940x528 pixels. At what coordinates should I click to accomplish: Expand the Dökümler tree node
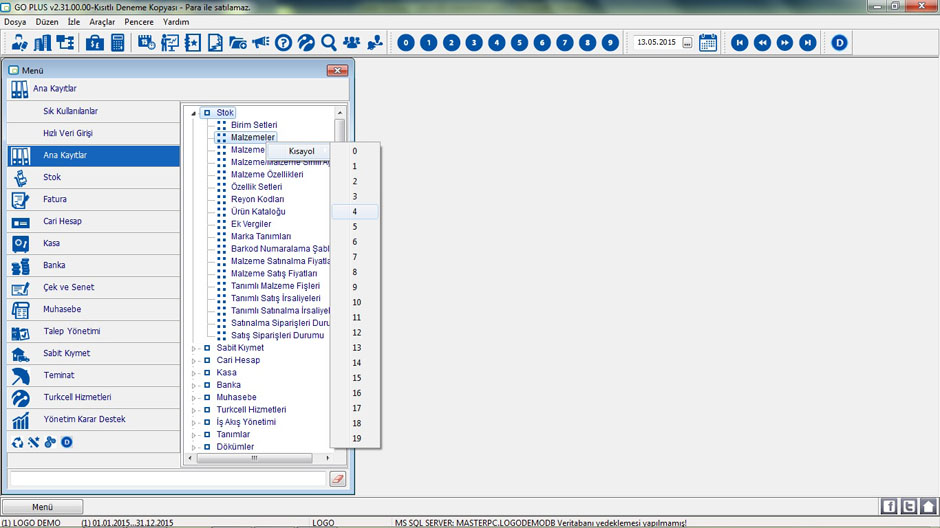[194, 447]
